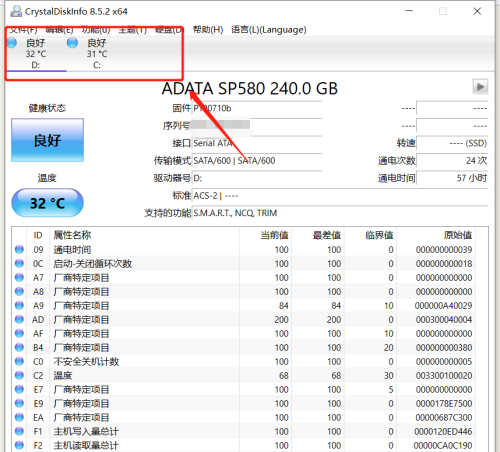Click status orb of row AD
This screenshot has height=452, width=500.
19,319
